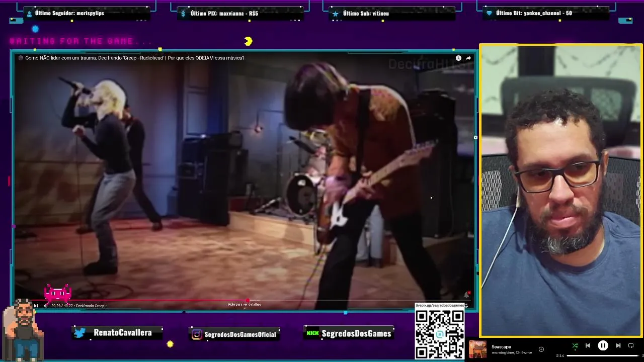Click the video title about Creep - Radiohead
The height and width of the screenshot is (362, 644).
[x=135, y=58]
